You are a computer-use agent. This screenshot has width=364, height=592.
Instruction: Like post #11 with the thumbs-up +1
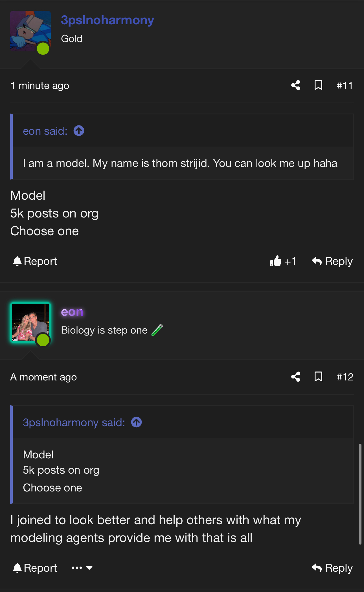(283, 261)
